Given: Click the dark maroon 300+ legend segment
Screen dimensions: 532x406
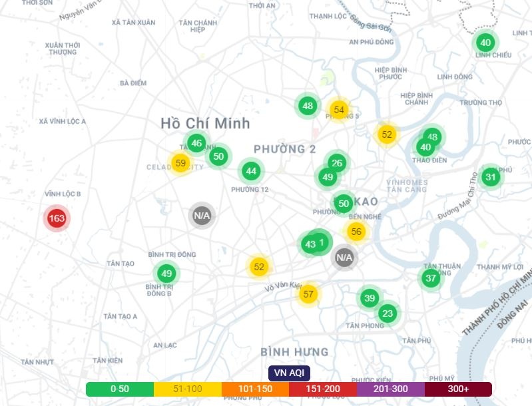Looking at the screenshot, I should coord(458,389).
